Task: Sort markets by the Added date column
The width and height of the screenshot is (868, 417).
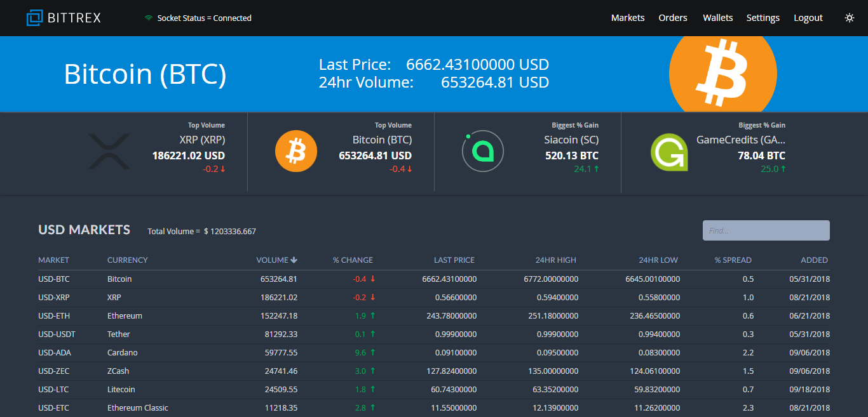Action: [x=814, y=260]
